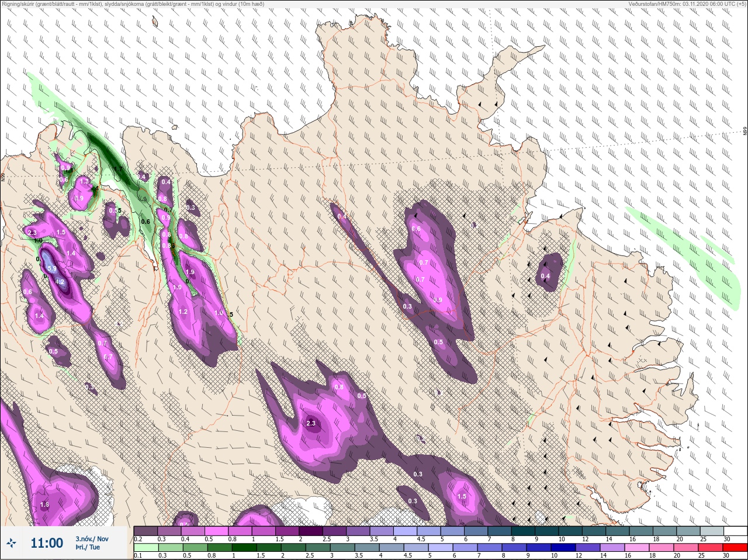Pick the top-row legend swatch labeled 0.2
Image resolution: width=748 pixels, height=560 pixels.
pos(146,531)
